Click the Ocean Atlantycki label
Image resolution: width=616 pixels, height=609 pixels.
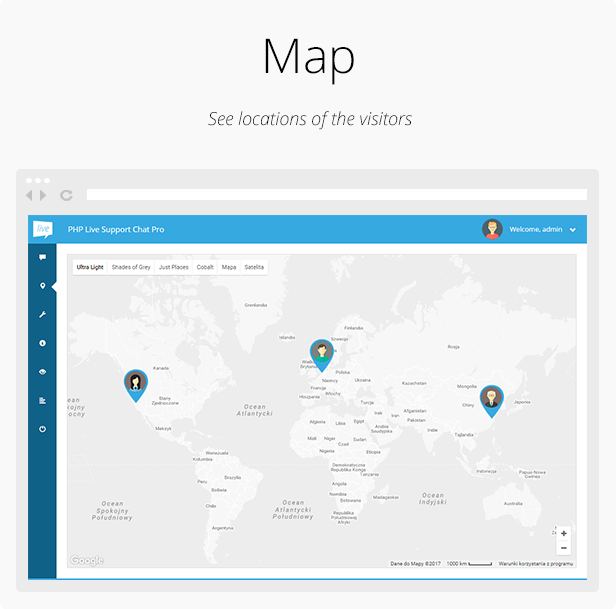tap(255, 410)
